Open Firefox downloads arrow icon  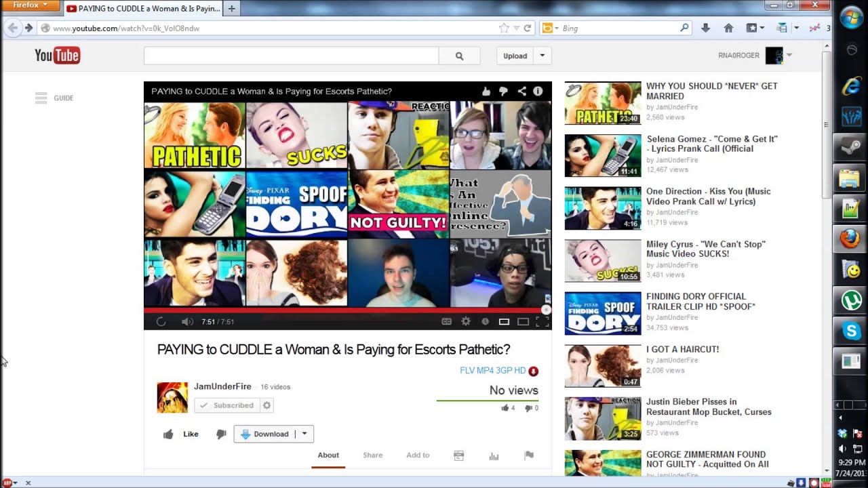[705, 28]
